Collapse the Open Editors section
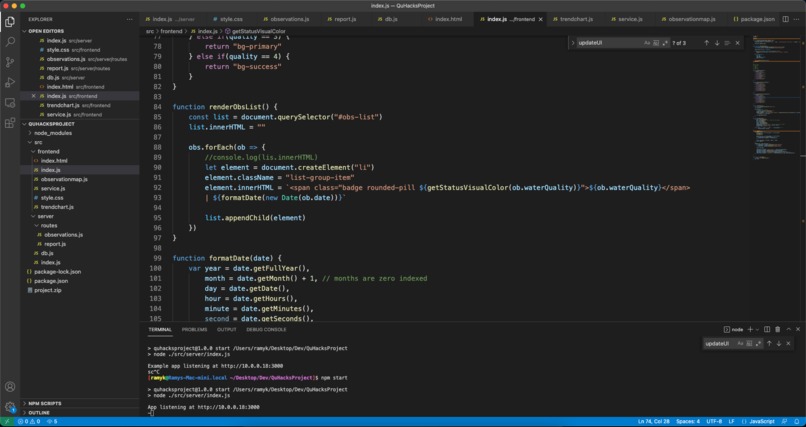 click(46, 31)
